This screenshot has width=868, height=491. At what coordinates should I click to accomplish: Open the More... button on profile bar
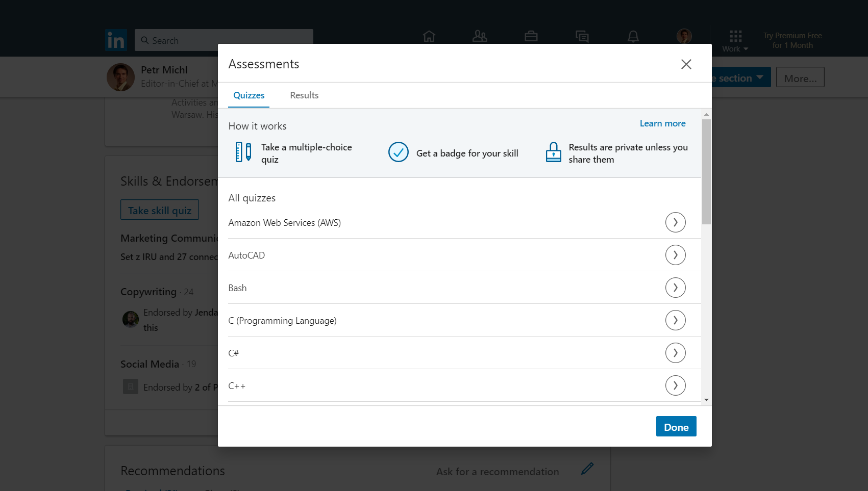800,77
